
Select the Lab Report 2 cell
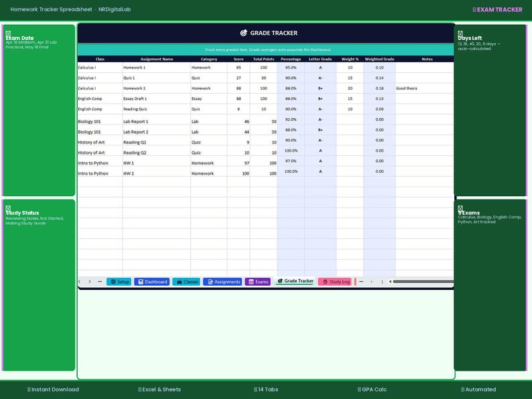pos(156,131)
